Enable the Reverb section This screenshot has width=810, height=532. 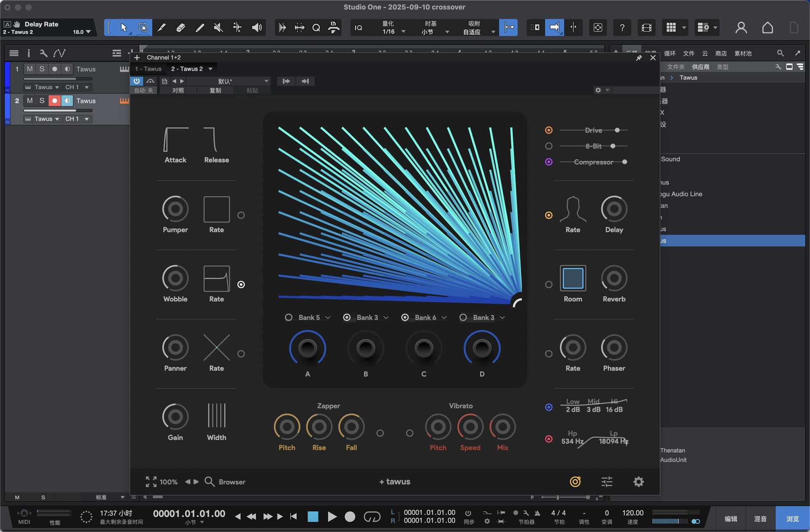[x=548, y=285]
